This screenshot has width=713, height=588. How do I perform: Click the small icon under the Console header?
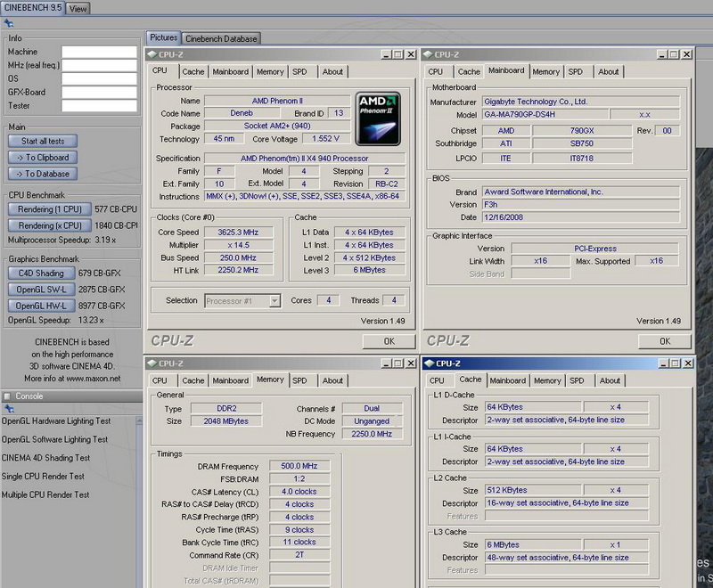pos(8,410)
